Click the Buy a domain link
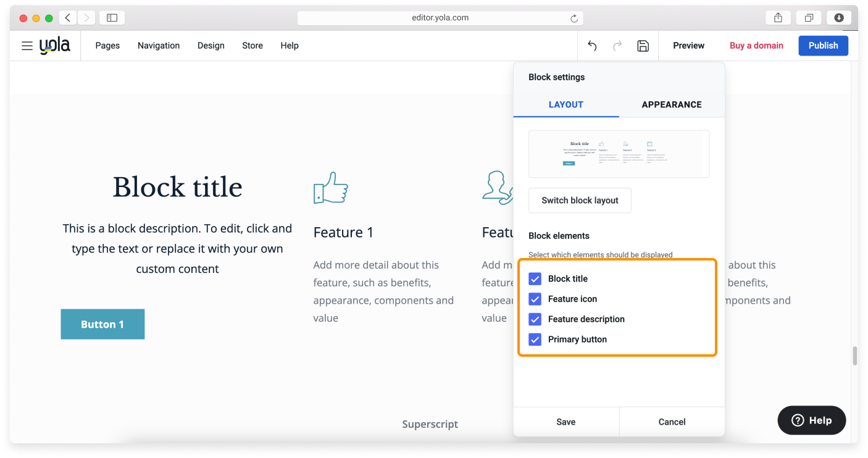Screen dimensions: 868x458 (756, 46)
